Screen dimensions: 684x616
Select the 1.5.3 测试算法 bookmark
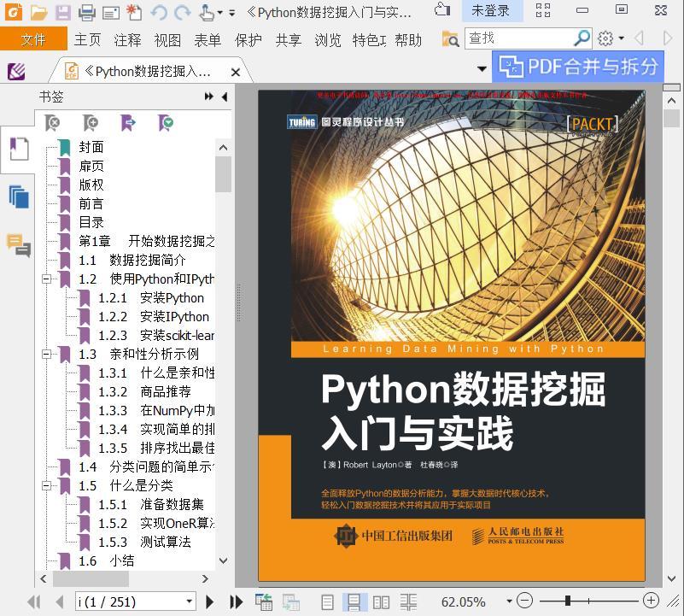tap(144, 542)
